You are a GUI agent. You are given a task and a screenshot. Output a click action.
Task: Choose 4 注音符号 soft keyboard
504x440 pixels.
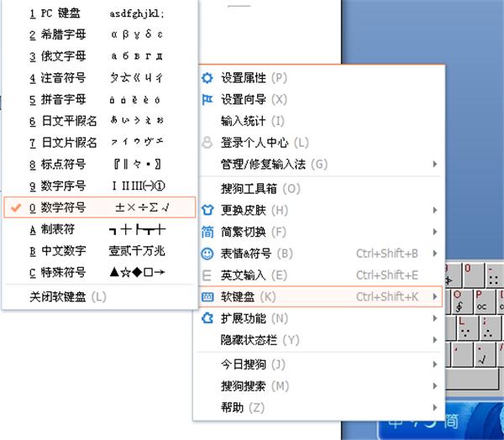(100, 78)
